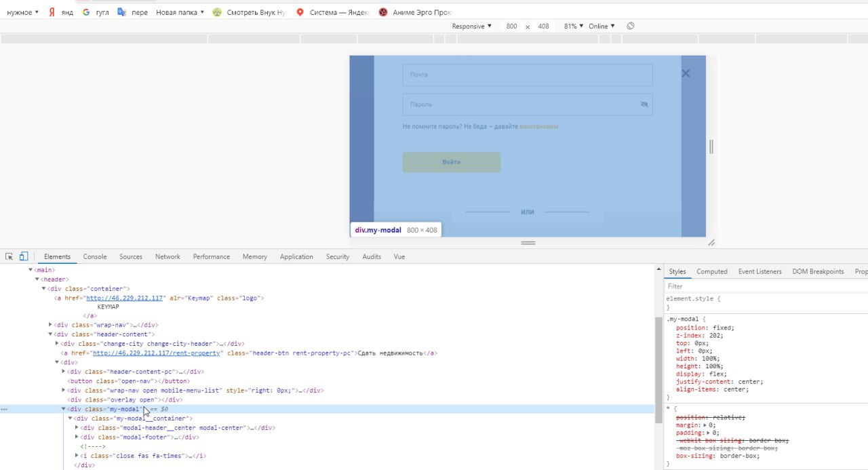The width and height of the screenshot is (868, 470).
Task: Open the translator bookmark labeled пере
Action: [132, 12]
